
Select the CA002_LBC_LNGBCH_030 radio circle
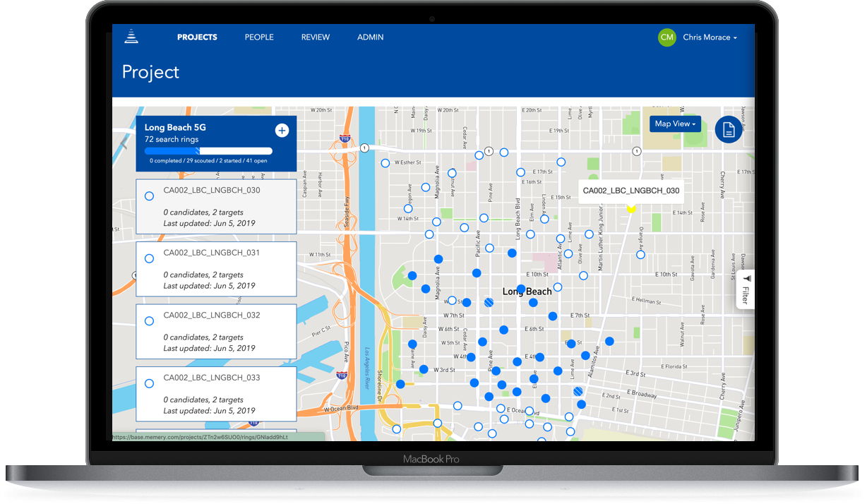[x=149, y=196]
